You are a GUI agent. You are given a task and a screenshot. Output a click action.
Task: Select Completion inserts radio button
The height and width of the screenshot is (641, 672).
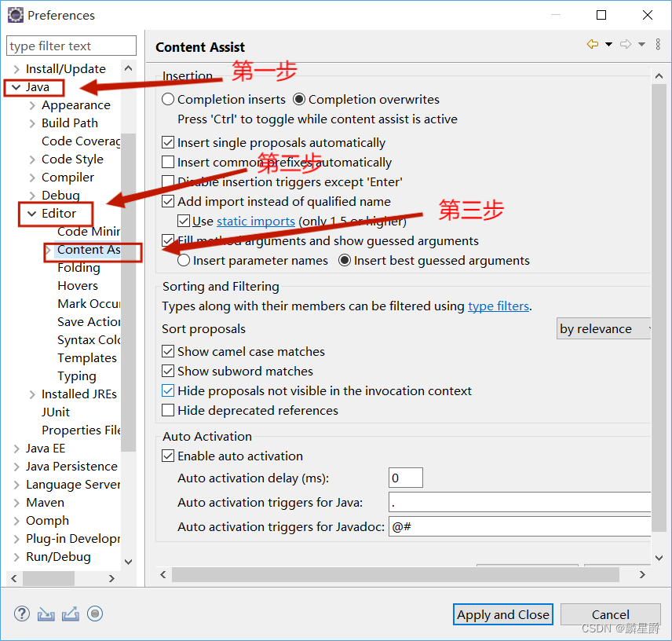[x=168, y=99]
